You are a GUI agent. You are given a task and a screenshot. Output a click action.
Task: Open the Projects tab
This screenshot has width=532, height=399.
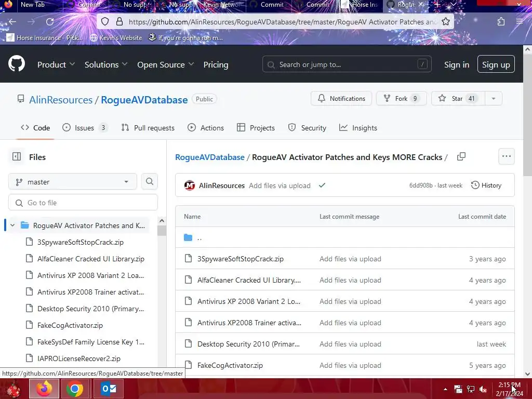[256, 128]
